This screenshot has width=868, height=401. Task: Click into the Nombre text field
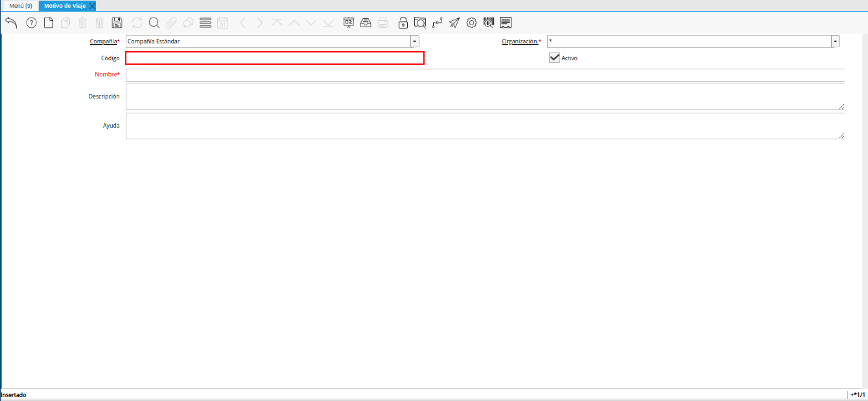click(485, 75)
